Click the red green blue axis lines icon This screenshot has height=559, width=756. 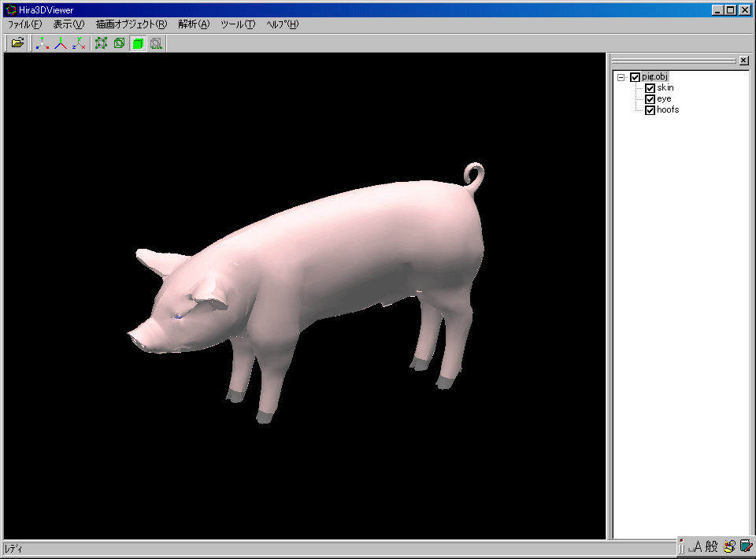[61, 43]
